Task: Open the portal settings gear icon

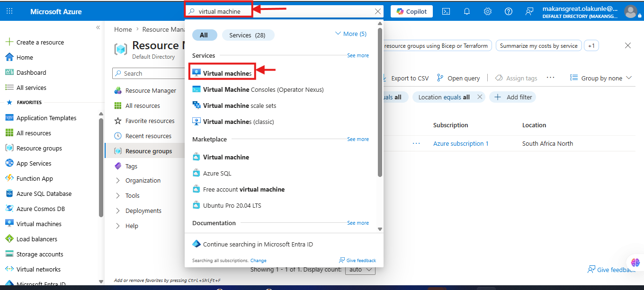Action: click(488, 11)
